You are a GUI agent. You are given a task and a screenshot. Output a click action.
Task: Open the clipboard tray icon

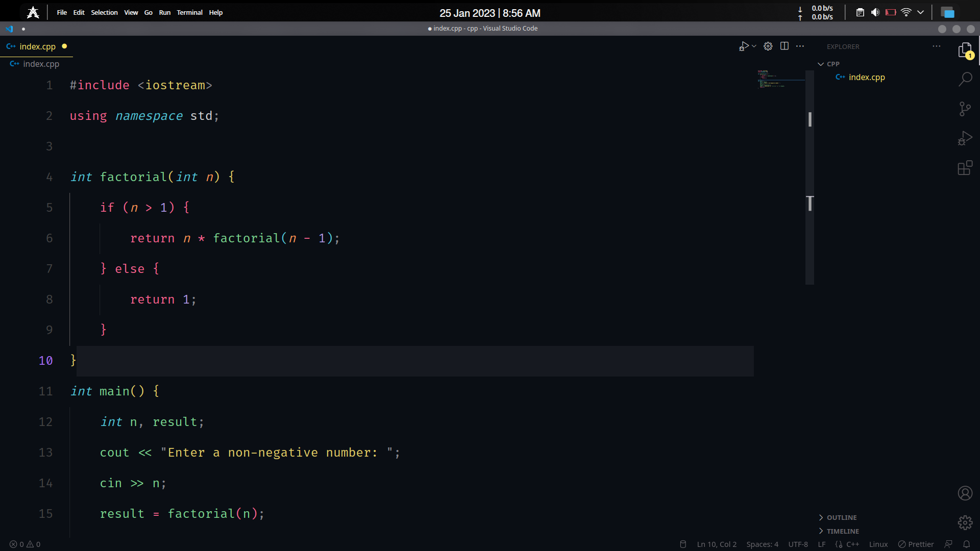coord(860,12)
